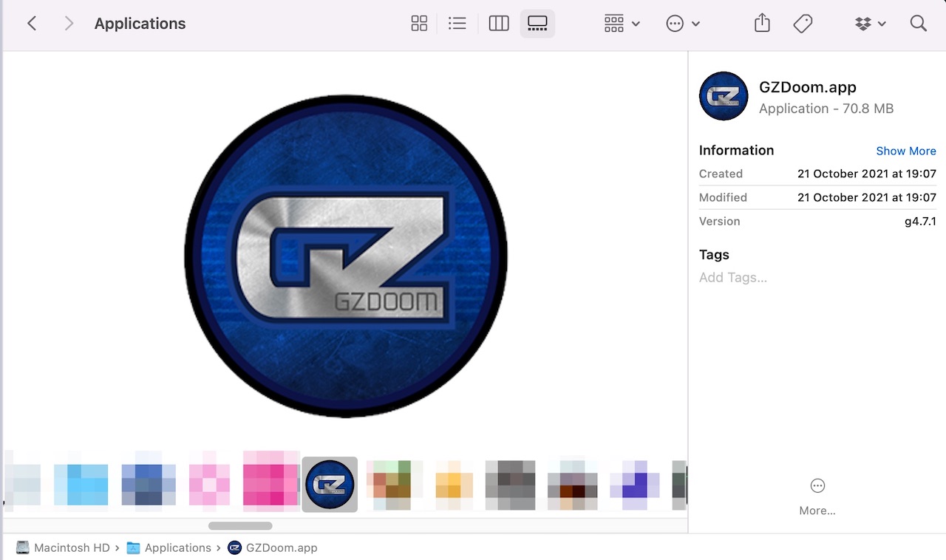Select the gray blurred thumbnail
The width and height of the screenshot is (946, 560).
[x=510, y=485]
